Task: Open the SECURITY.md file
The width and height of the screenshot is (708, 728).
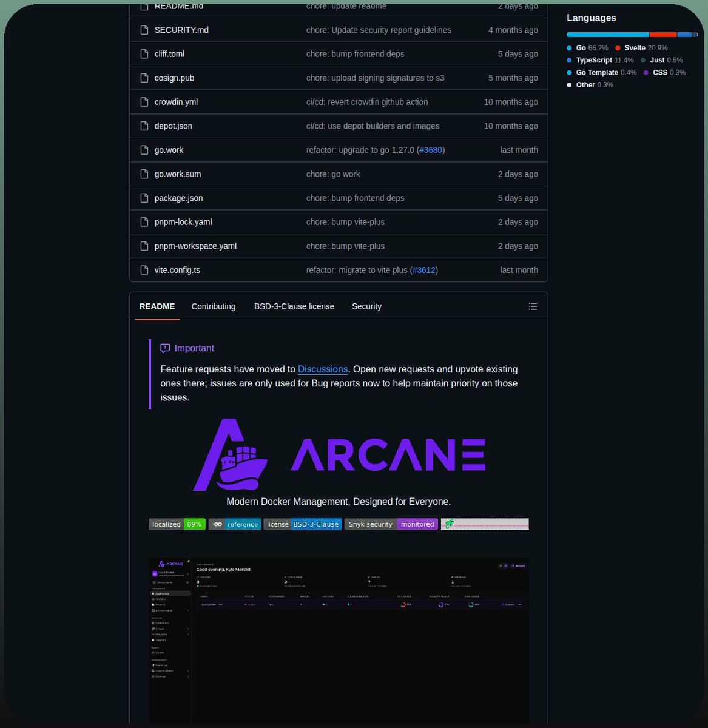Action: pos(181,30)
